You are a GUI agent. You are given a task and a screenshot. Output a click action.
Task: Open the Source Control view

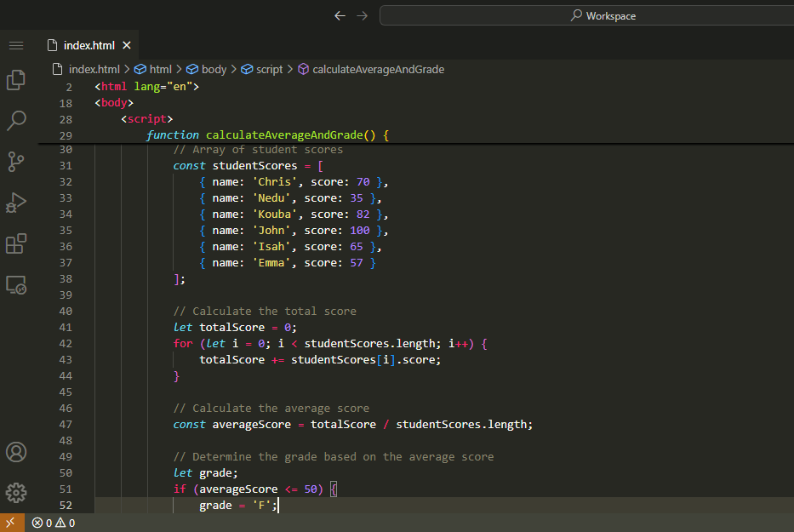(16, 161)
